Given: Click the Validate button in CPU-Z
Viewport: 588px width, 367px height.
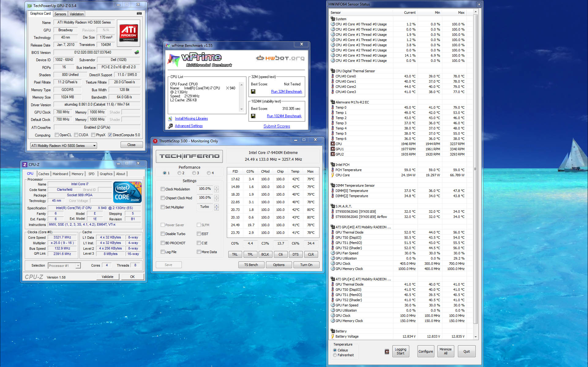Looking at the screenshot, I should click(107, 277).
